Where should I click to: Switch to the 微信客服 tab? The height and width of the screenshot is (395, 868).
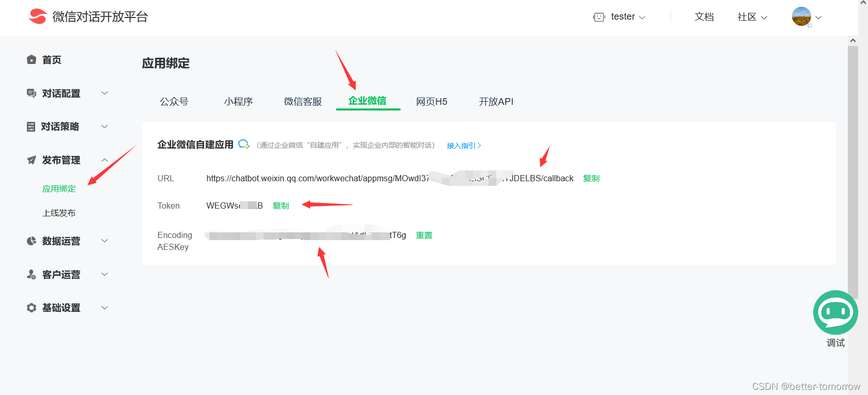click(303, 102)
